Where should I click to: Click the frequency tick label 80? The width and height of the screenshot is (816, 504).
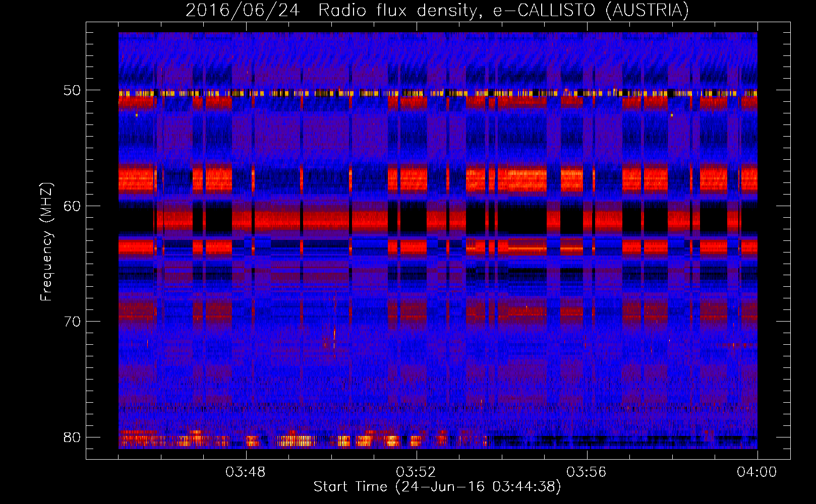click(x=72, y=437)
